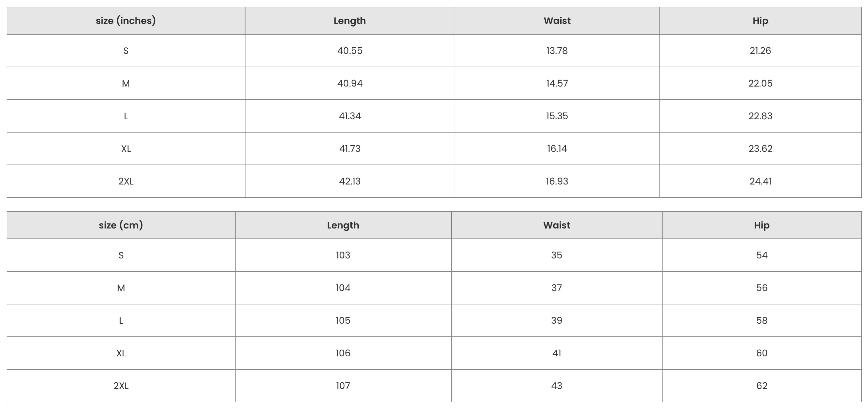Select the 22.05 hip value
Viewport: 868px width, 408px height.
(760, 83)
